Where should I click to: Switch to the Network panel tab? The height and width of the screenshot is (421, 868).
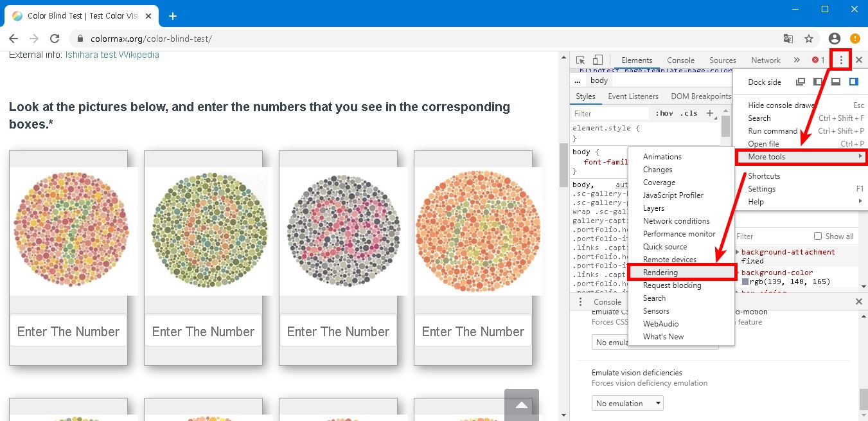[766, 60]
